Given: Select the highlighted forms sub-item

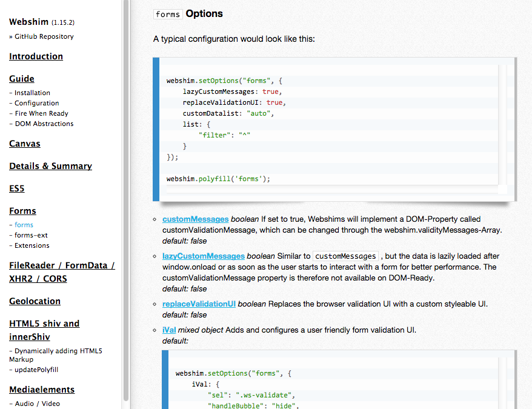Looking at the screenshot, I should pos(24,225).
